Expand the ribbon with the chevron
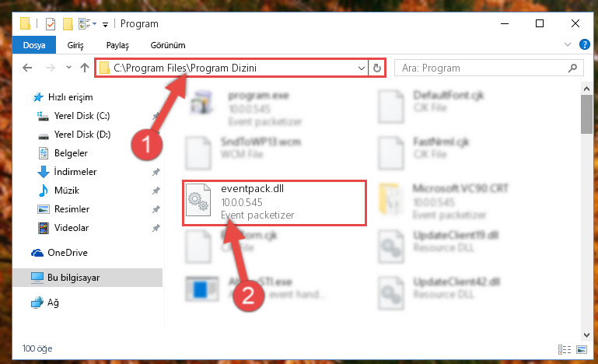598x364 pixels. pyautogui.click(x=567, y=44)
